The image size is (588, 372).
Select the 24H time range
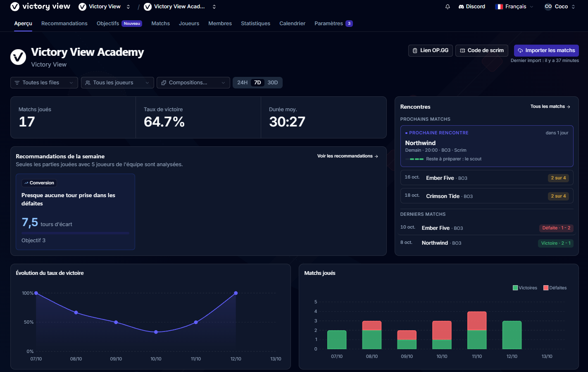243,83
